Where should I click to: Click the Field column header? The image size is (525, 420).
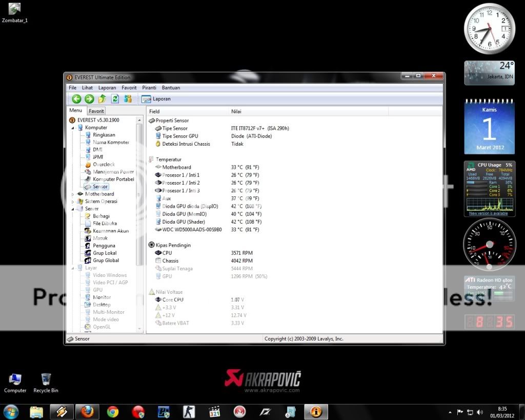pos(188,111)
